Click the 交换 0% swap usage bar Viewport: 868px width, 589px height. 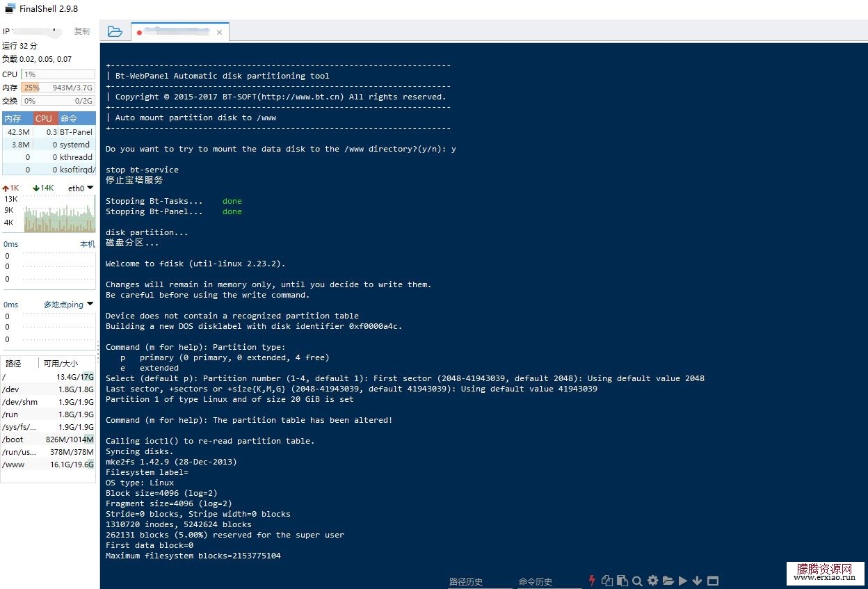coord(58,101)
